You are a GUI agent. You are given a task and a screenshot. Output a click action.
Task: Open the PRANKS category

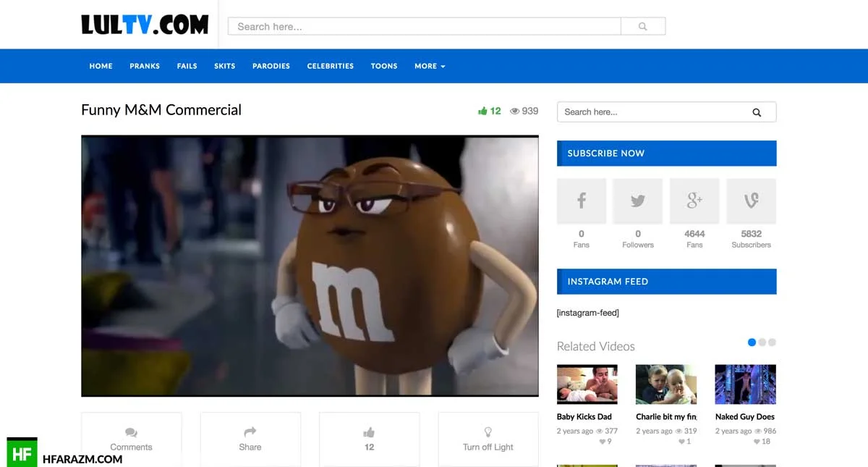(145, 66)
